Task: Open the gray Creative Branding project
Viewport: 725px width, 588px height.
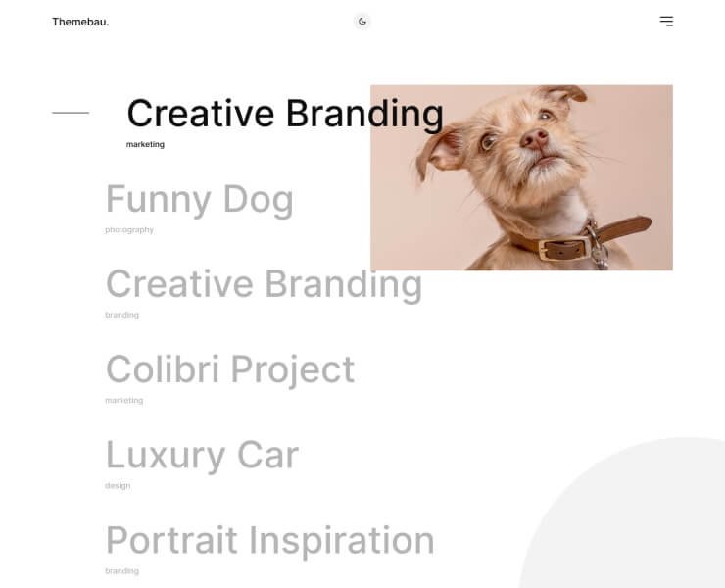Action: point(264,284)
